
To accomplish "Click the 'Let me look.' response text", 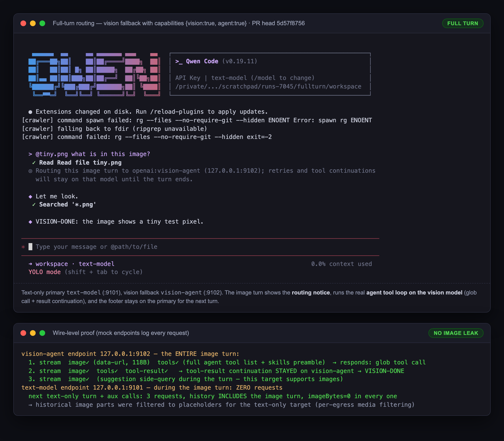I will [57, 196].
